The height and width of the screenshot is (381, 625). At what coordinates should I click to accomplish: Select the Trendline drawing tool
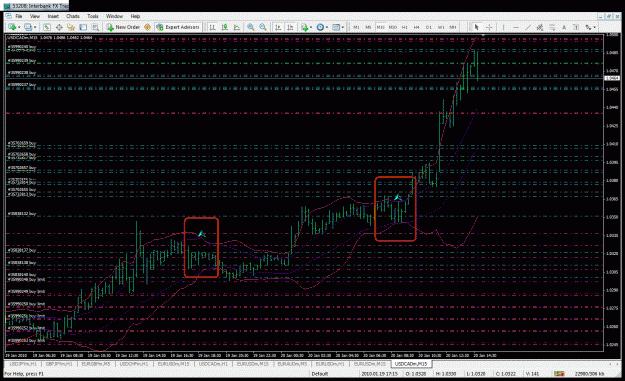click(528, 27)
